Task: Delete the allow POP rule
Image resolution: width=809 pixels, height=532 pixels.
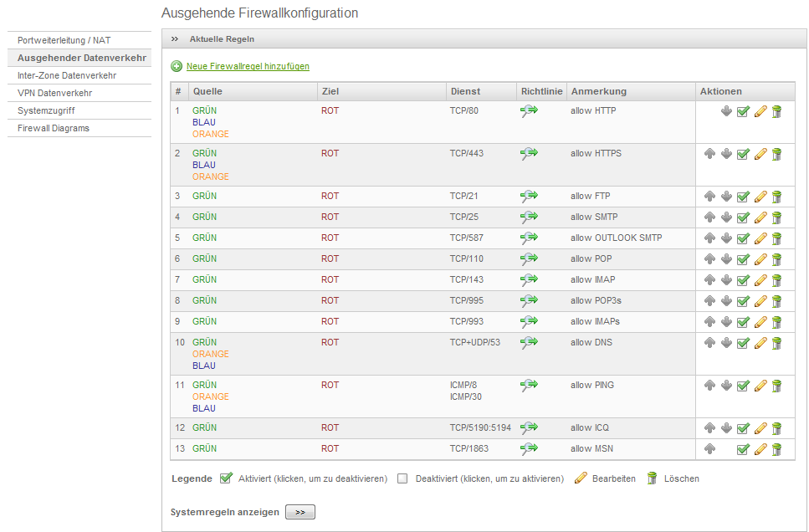Action: (x=776, y=259)
